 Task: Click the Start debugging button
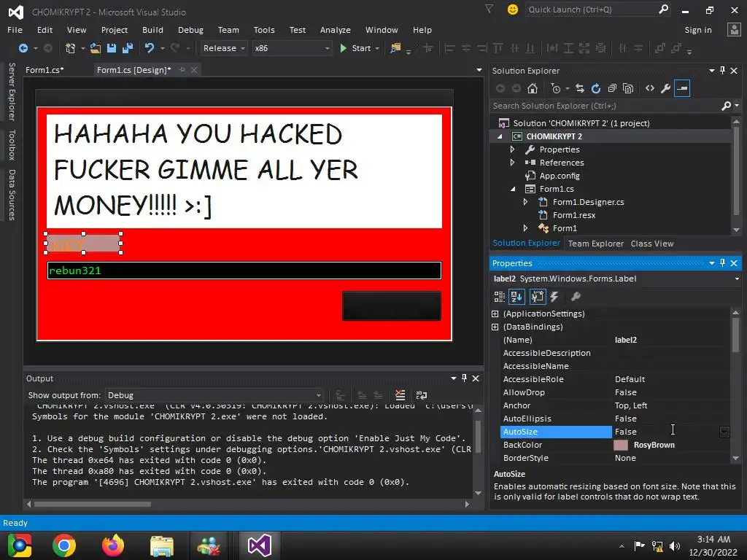coord(356,48)
